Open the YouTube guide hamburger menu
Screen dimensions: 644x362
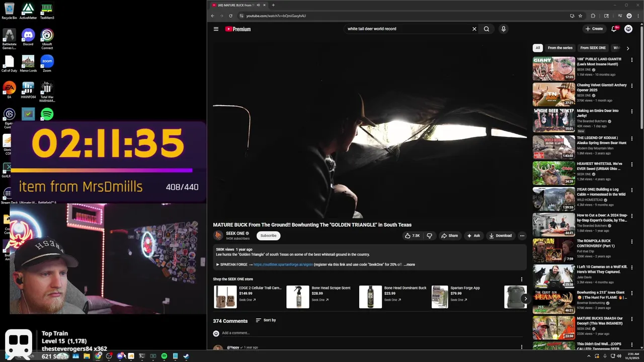point(216,29)
